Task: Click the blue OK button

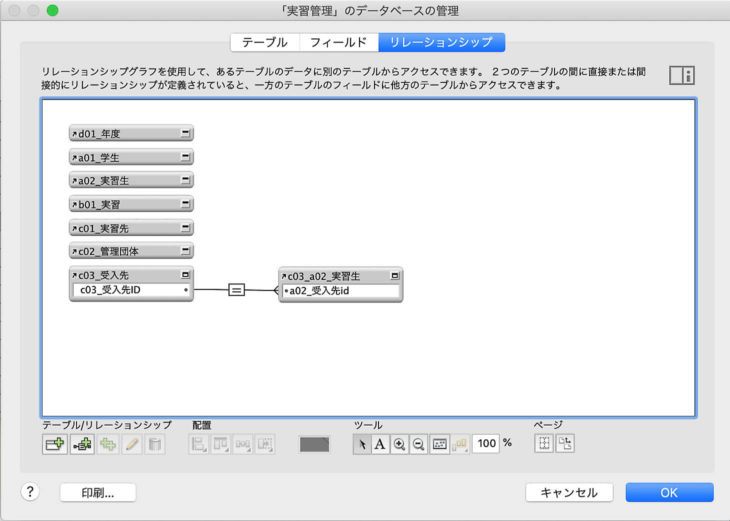Action: [669, 493]
